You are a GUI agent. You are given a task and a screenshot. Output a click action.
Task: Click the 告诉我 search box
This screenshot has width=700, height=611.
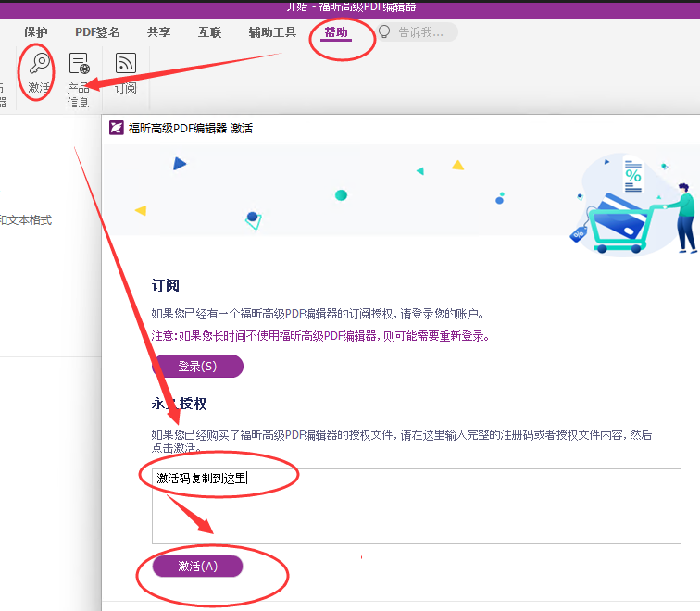(416, 32)
